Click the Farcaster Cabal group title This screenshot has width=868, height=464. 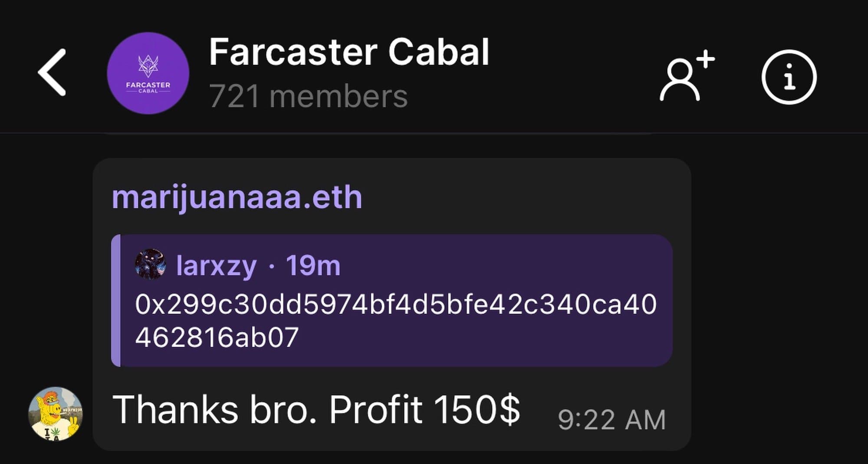349,52
